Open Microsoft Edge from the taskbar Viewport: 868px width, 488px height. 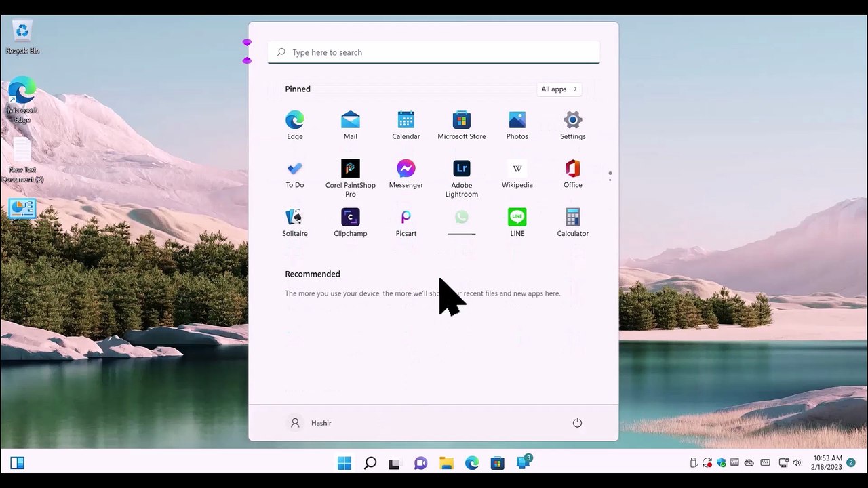click(472, 463)
